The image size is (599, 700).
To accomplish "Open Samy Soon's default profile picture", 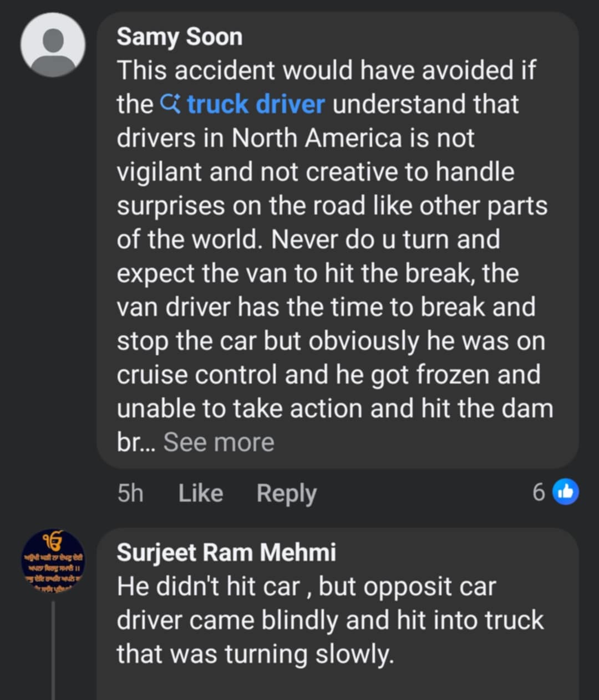I will click(x=53, y=45).
